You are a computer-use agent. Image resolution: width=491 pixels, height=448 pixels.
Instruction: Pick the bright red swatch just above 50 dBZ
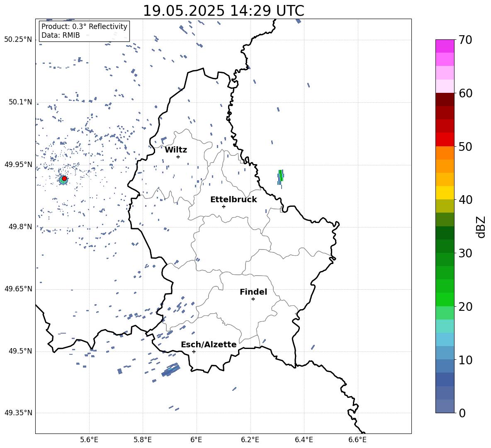445,140
